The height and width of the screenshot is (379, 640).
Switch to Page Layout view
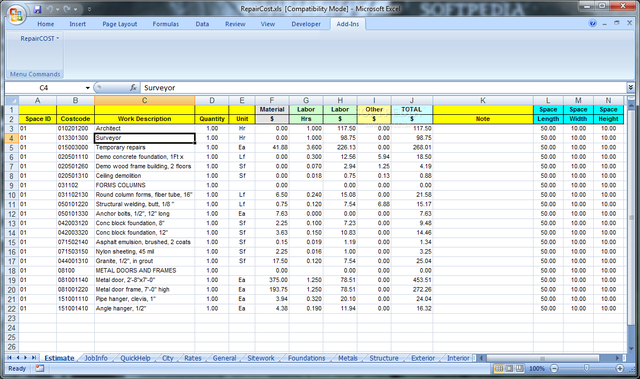509,368
